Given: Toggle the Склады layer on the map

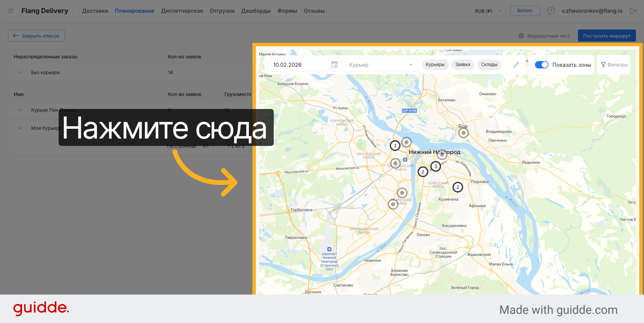Looking at the screenshot, I should (489, 64).
